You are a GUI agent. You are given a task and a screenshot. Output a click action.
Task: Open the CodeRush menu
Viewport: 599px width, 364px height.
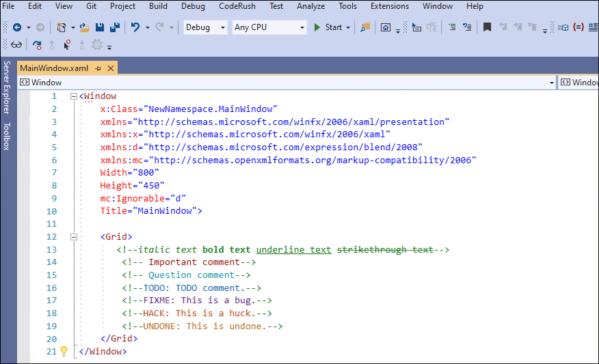pos(239,6)
